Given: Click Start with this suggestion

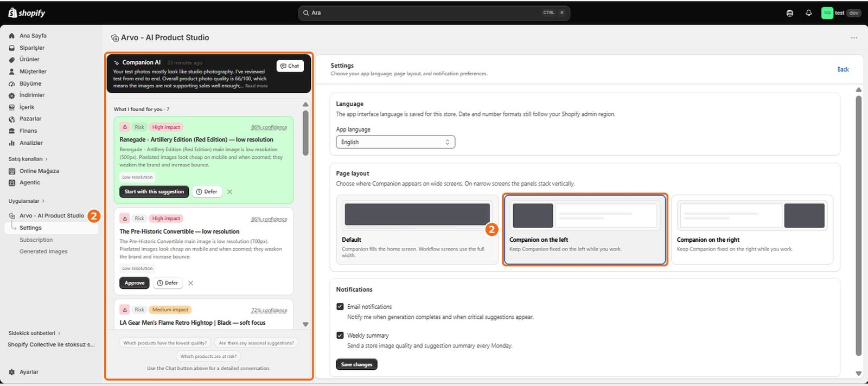Looking at the screenshot, I should click(x=154, y=192).
